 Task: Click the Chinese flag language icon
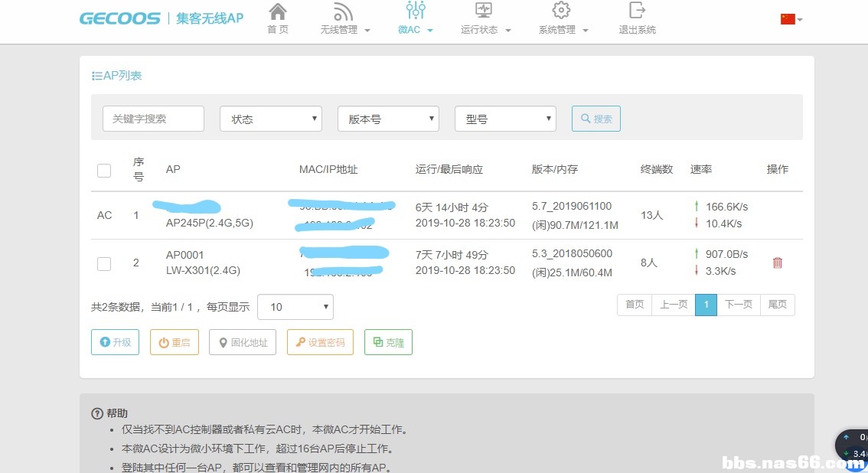click(788, 19)
